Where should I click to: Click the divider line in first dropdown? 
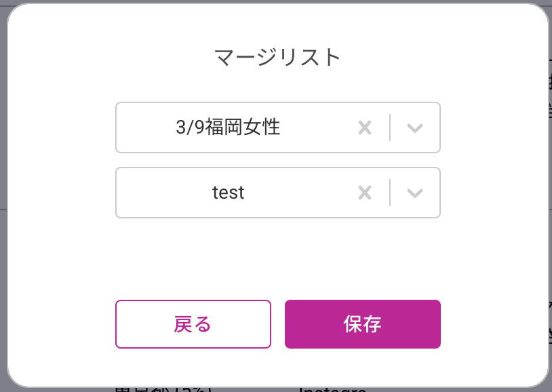pos(390,128)
